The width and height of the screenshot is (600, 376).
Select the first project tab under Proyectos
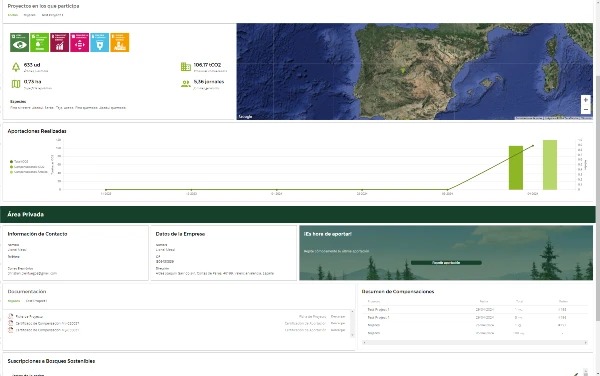(13, 15)
